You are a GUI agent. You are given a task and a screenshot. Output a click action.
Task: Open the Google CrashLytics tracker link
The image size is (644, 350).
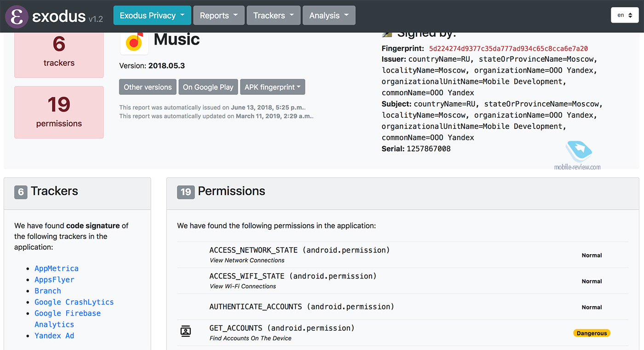pyautogui.click(x=74, y=302)
